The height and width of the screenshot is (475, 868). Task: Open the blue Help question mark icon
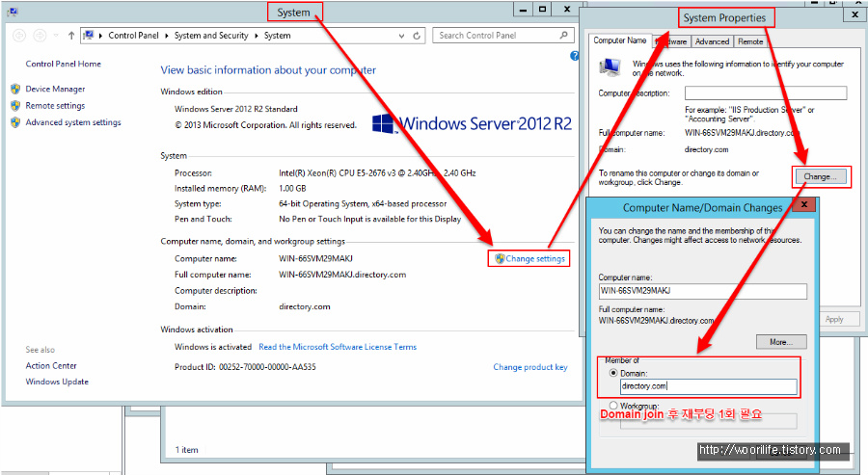pos(575,55)
